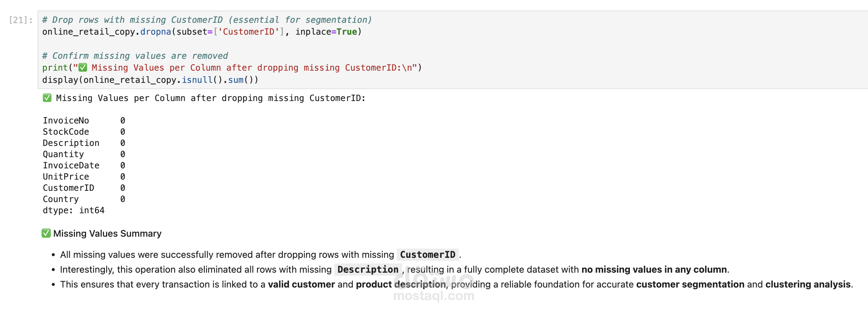Click the CustomerID inline code in the first bullet
This screenshot has width=868, height=309.
pos(427,255)
